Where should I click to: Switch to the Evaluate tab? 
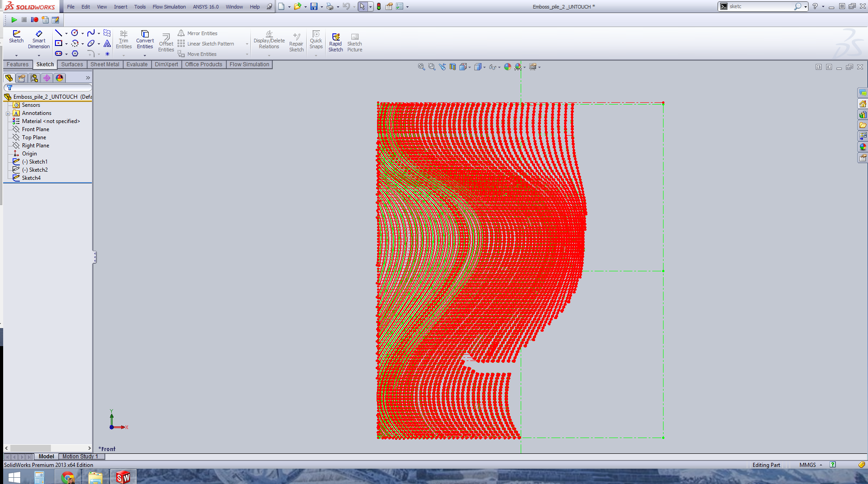click(x=137, y=64)
